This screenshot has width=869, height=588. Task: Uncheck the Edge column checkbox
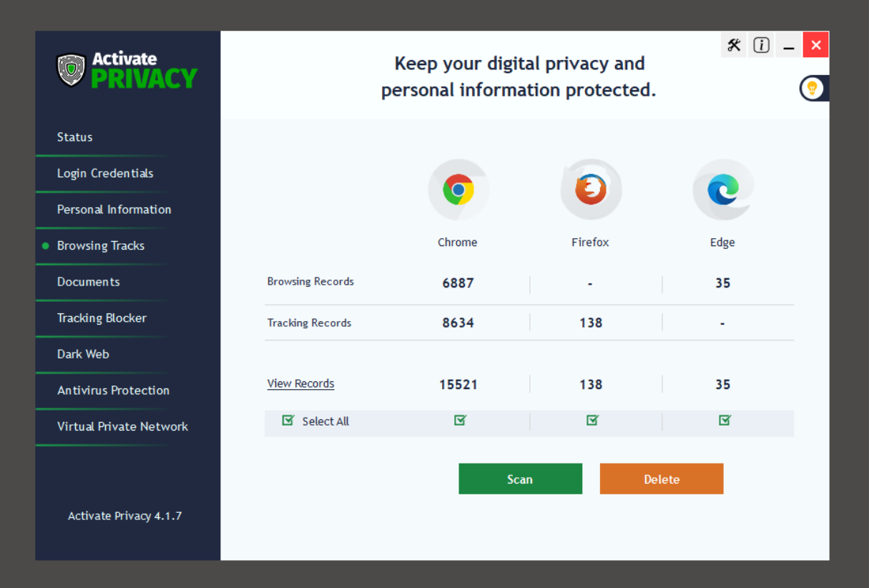coord(725,421)
